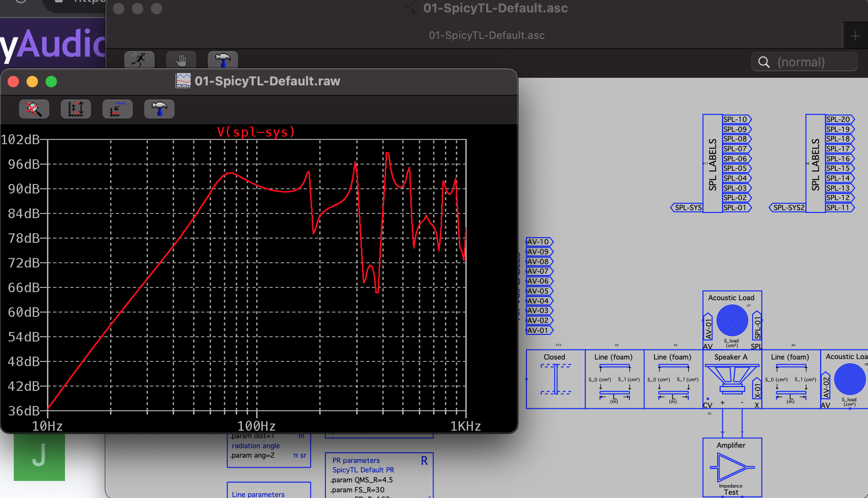Select the Amplifier triangle symbol

(732, 467)
